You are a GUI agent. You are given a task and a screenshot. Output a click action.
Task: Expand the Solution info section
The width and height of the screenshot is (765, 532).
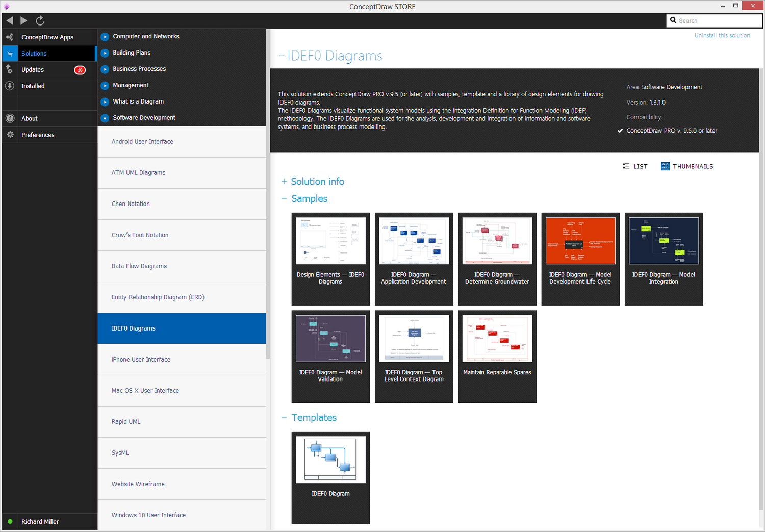pyautogui.click(x=284, y=182)
